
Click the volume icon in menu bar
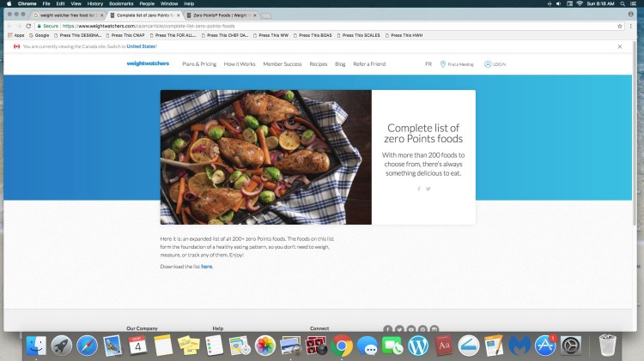pyautogui.click(x=559, y=3)
